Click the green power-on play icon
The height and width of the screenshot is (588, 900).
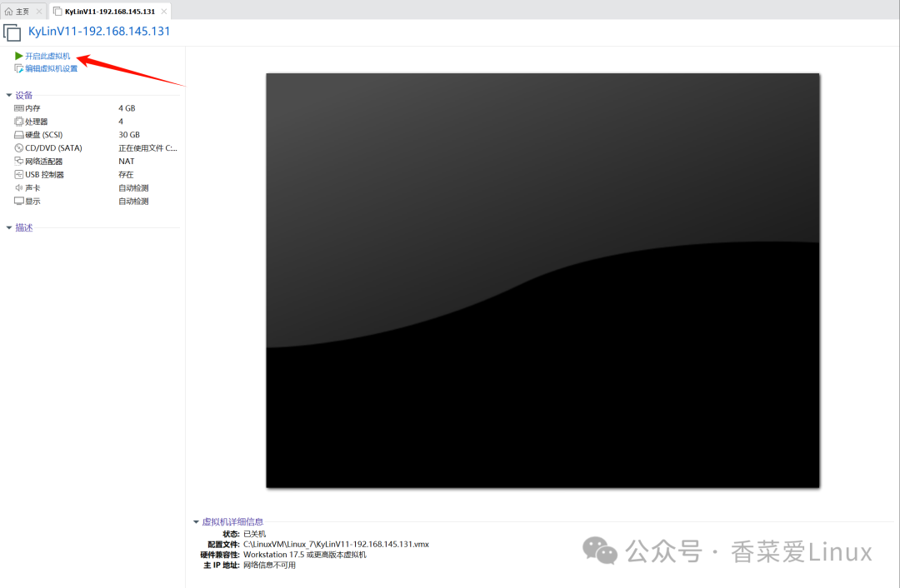tap(18, 56)
